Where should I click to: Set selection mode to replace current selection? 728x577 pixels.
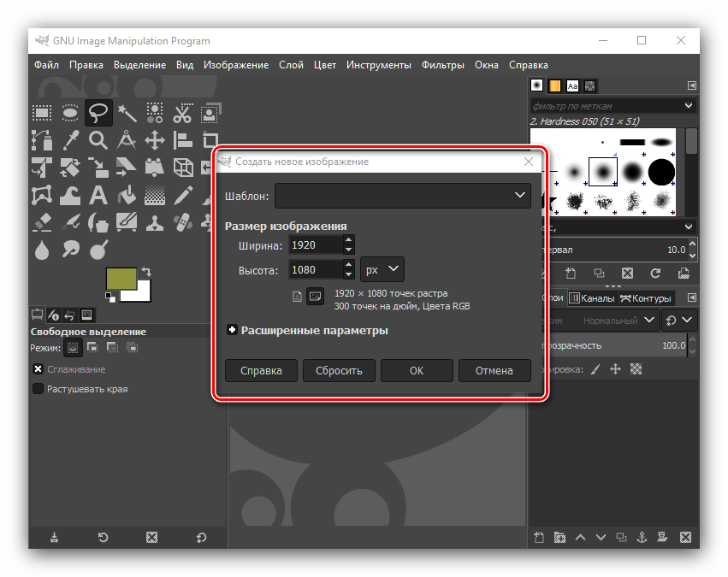[x=73, y=347]
